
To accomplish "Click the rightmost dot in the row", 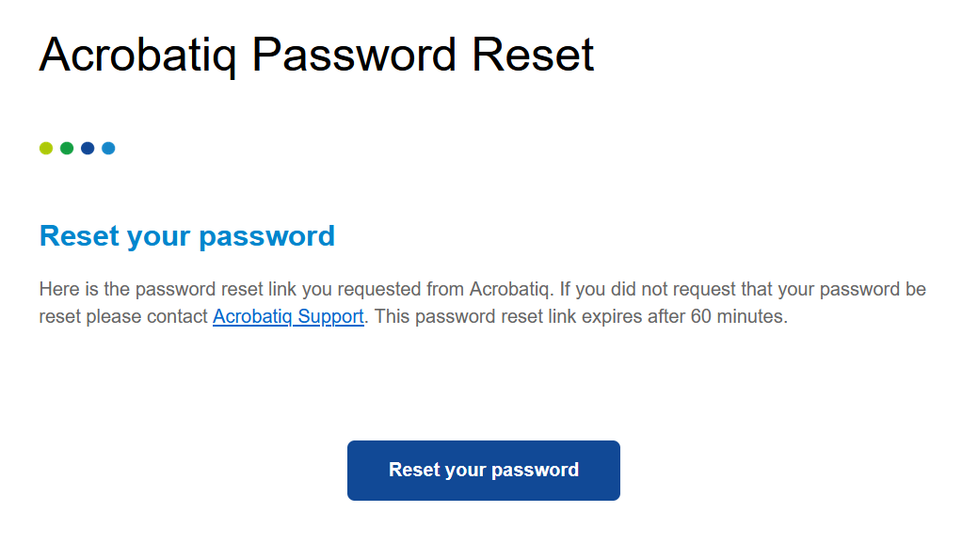I will pos(109,148).
